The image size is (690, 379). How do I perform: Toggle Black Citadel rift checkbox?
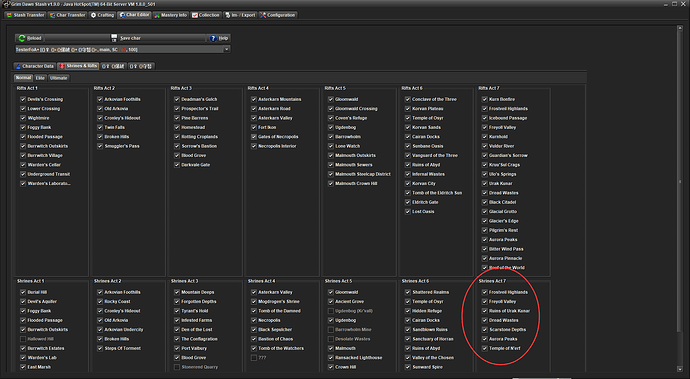[485, 202]
